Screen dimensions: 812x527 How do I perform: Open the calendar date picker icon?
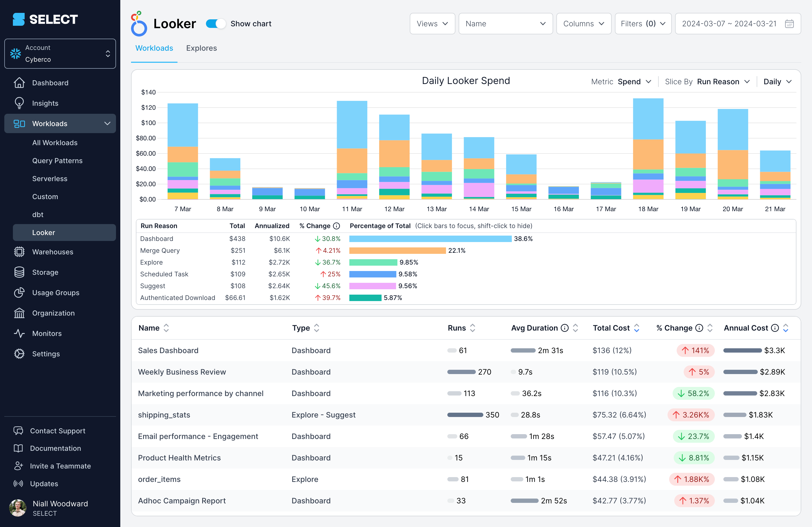(x=789, y=24)
